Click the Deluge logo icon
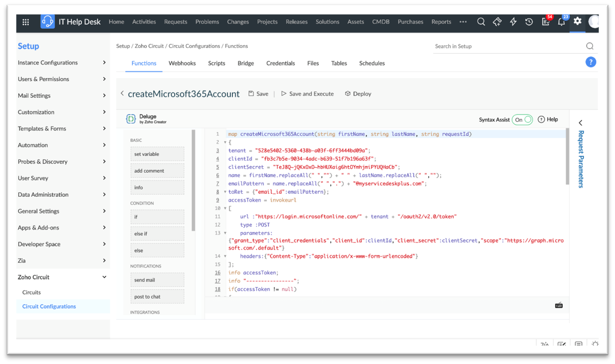The image size is (615, 364). [x=130, y=119]
